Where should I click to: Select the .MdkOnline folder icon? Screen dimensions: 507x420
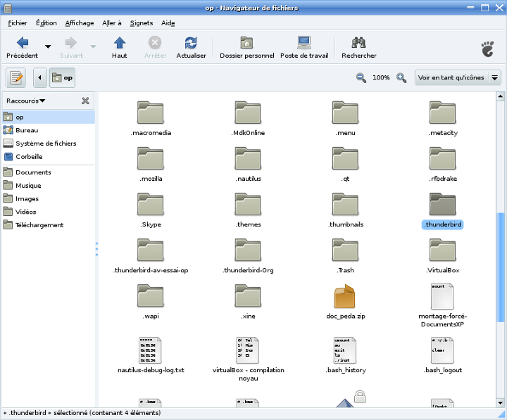point(248,113)
